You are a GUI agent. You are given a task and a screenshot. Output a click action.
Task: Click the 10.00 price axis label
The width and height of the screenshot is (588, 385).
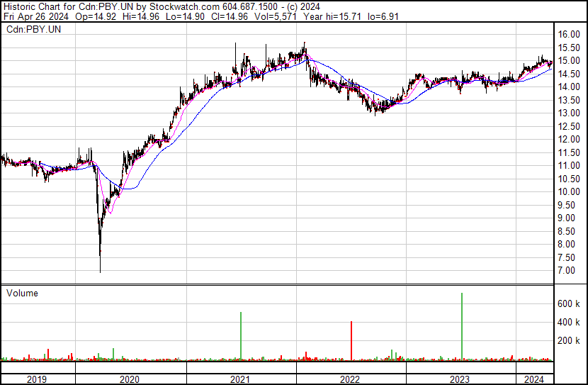click(x=569, y=191)
